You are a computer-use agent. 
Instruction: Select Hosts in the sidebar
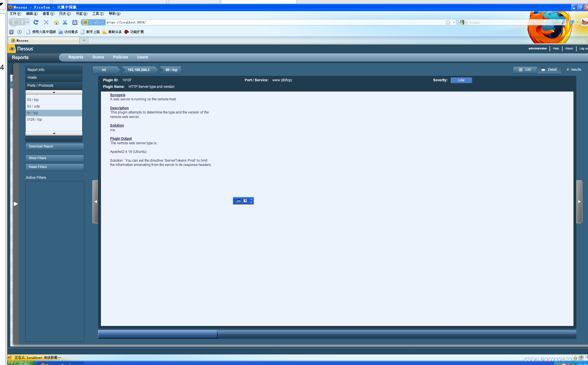[x=54, y=78]
